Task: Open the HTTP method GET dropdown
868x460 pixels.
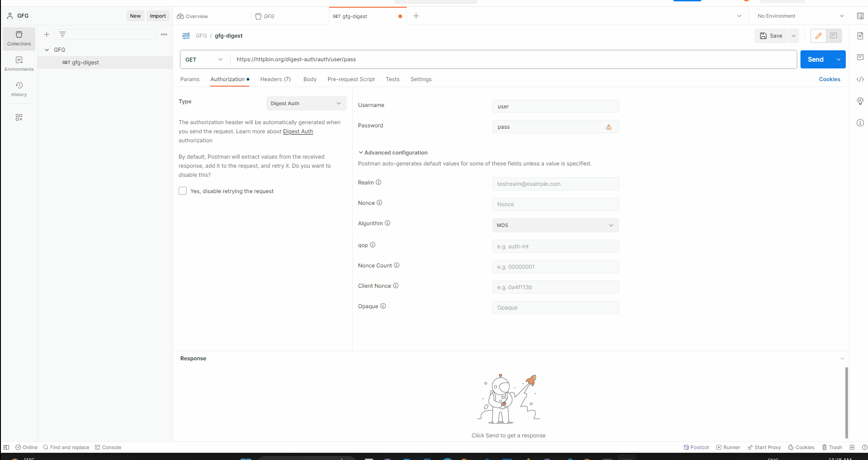Action: coord(205,59)
